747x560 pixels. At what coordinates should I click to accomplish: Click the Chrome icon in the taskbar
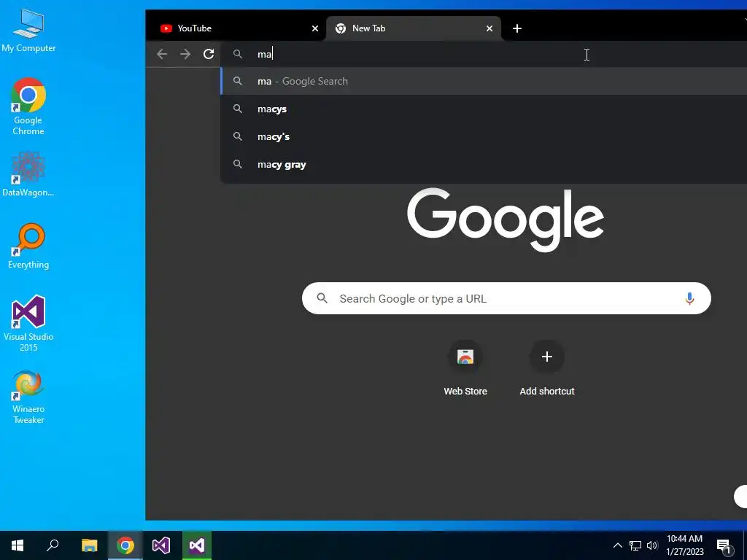coord(125,545)
